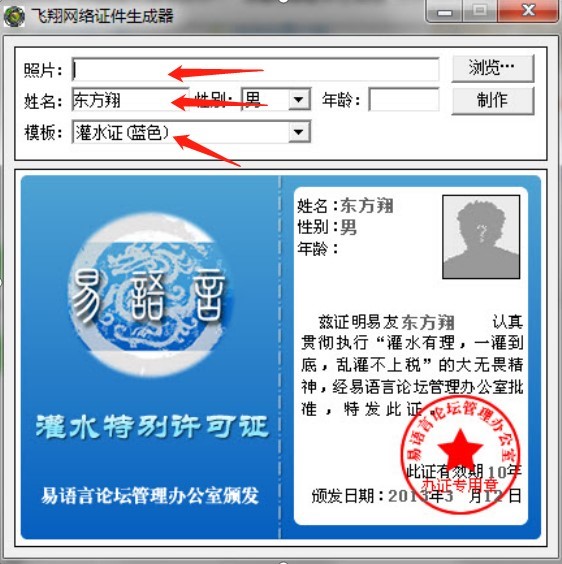Click the text 此证有效期10年
Viewport: 562px width, 564px height.
464,471
